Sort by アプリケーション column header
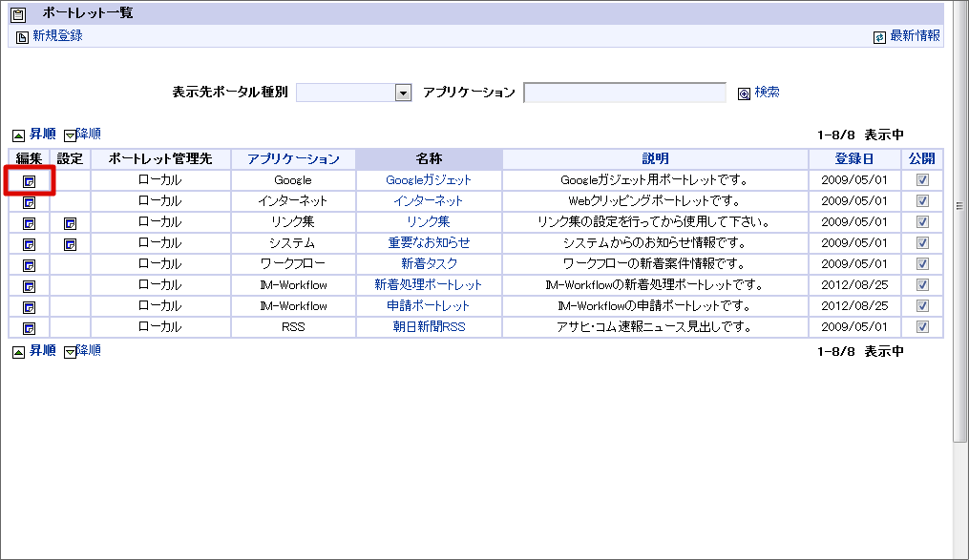The width and height of the screenshot is (969, 560). pos(293,158)
